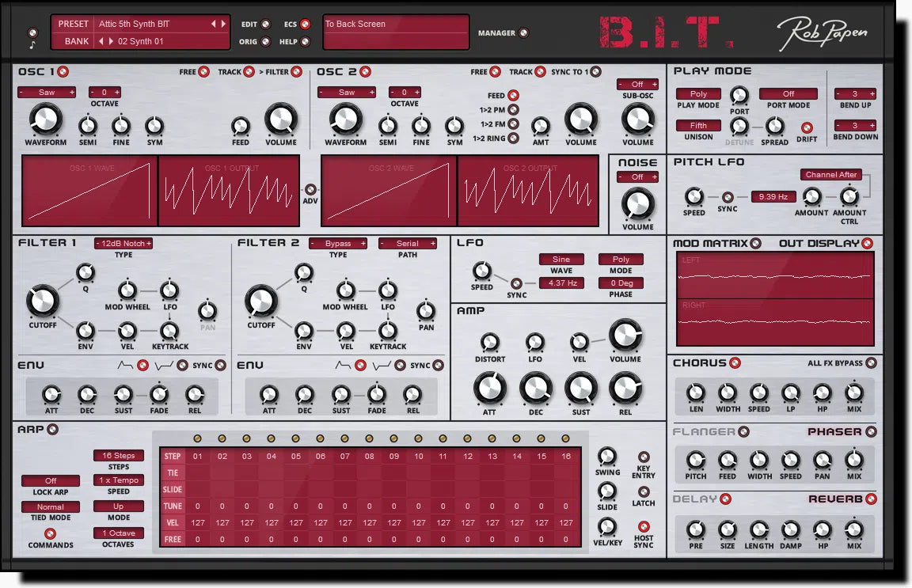Click the Arp Swing knob
The image size is (912, 588).
pyautogui.click(x=607, y=458)
